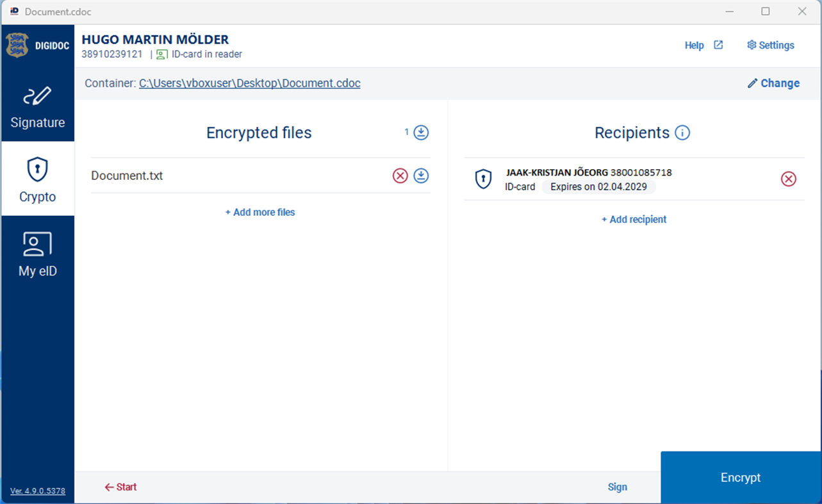Viewport: 822px width, 504px height.
Task: Download all encrypted files icon
Action: click(421, 133)
